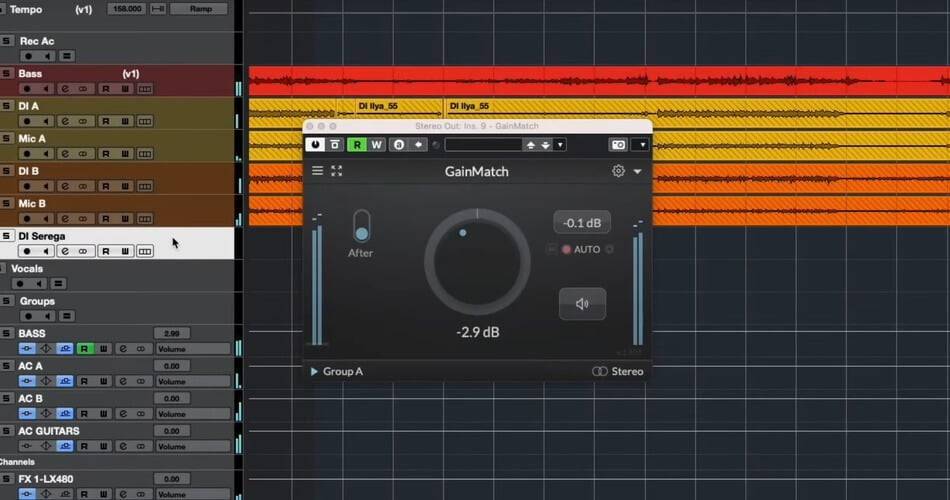This screenshot has height=500, width=950.
Task: Solo the Bass track
Action: pyautogui.click(x=6, y=73)
